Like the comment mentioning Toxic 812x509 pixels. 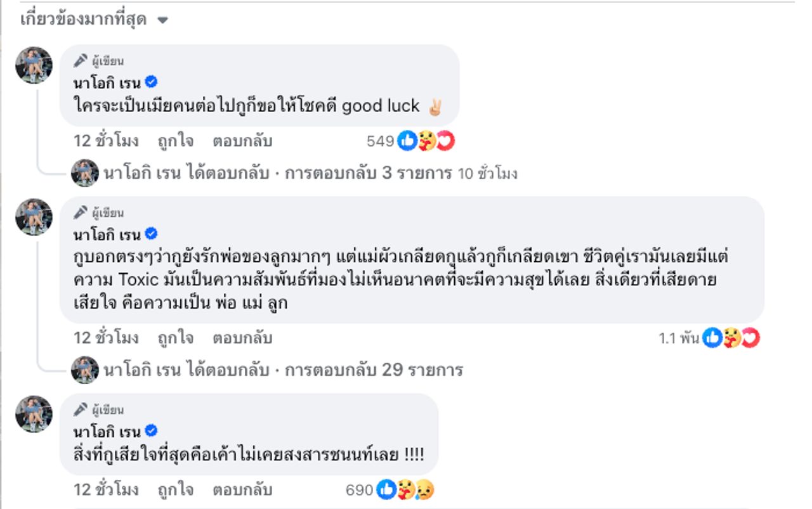tap(177, 338)
